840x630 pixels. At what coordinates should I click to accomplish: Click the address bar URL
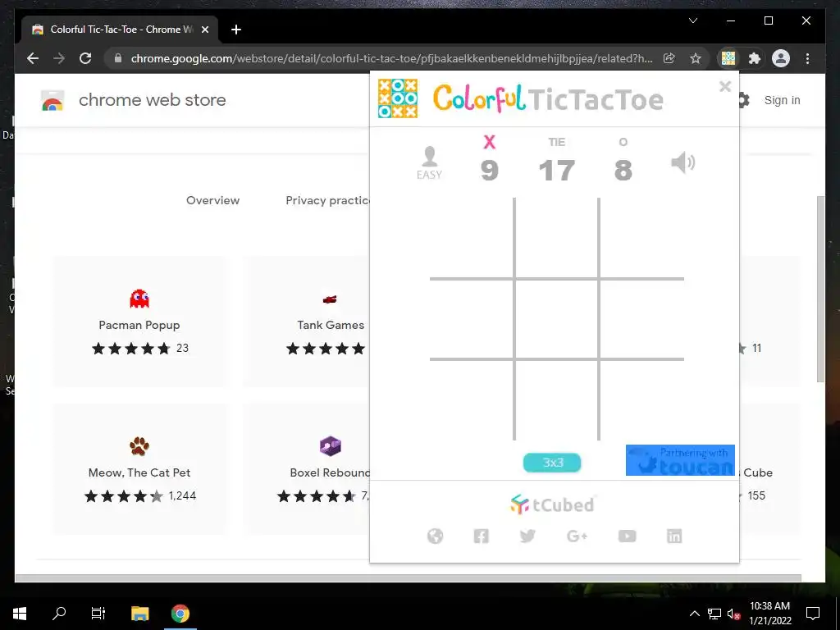pyautogui.click(x=391, y=58)
